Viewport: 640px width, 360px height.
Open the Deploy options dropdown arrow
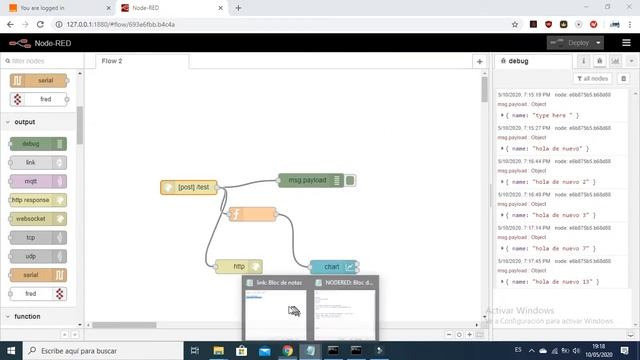pyautogui.click(x=598, y=43)
